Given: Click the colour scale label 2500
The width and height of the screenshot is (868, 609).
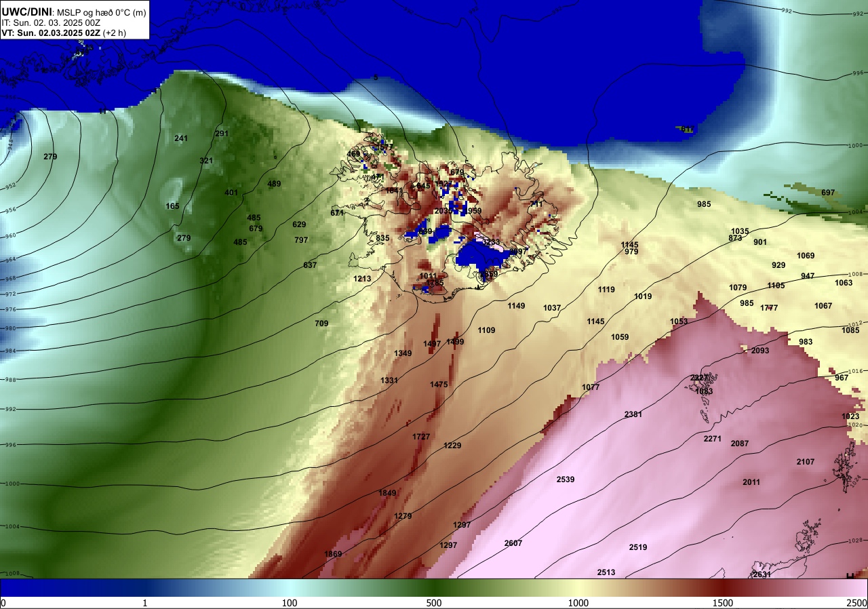Looking at the screenshot, I should [x=857, y=603].
